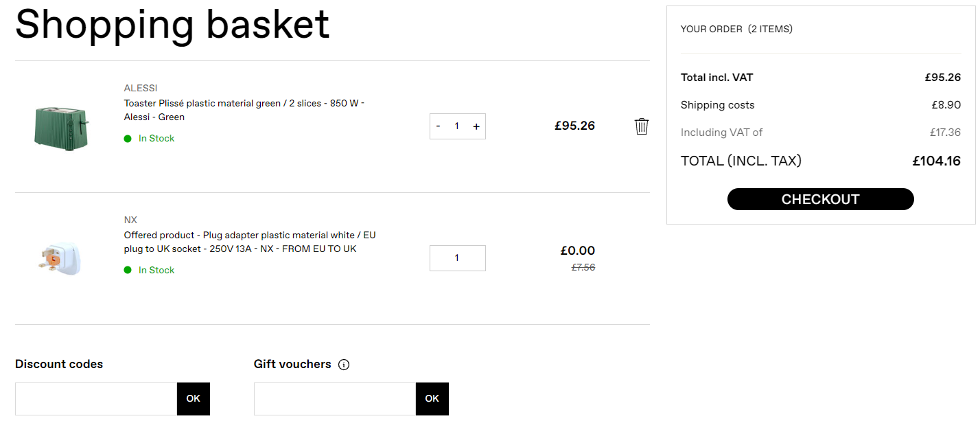The width and height of the screenshot is (980, 423).
Task: Decrease toaster quantity with minus button
Action: 438,126
